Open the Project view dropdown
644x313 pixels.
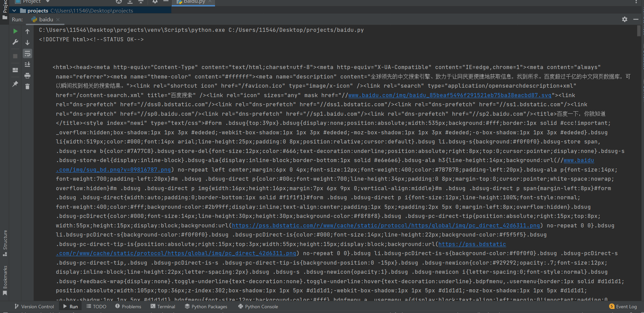[x=32, y=2]
